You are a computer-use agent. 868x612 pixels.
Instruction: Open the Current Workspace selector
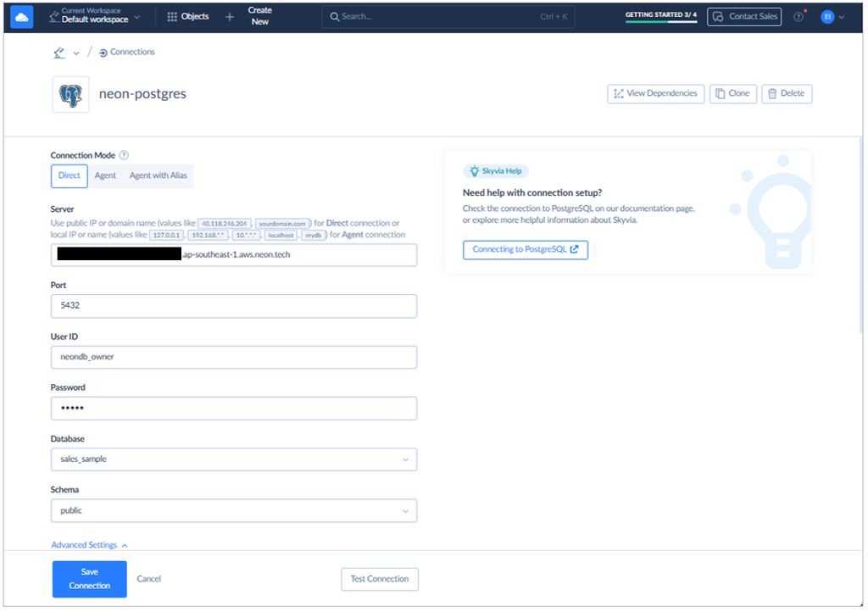(95, 15)
